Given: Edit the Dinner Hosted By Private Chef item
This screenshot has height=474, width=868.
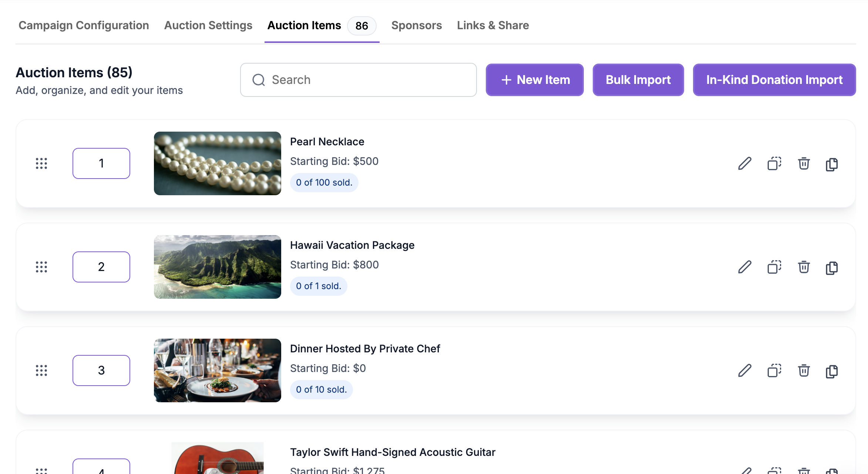Looking at the screenshot, I should [745, 370].
